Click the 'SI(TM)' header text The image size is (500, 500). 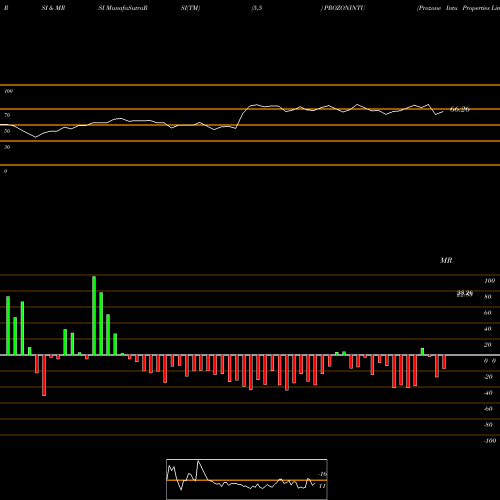point(190,8)
